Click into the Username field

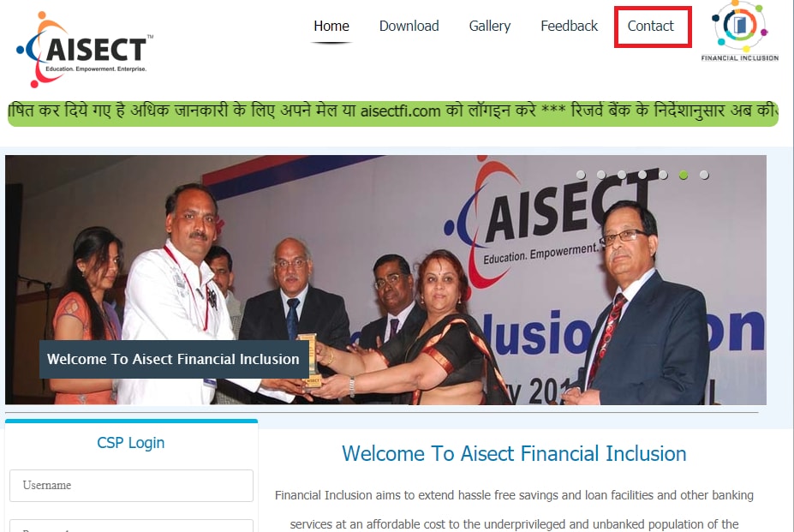click(131, 486)
